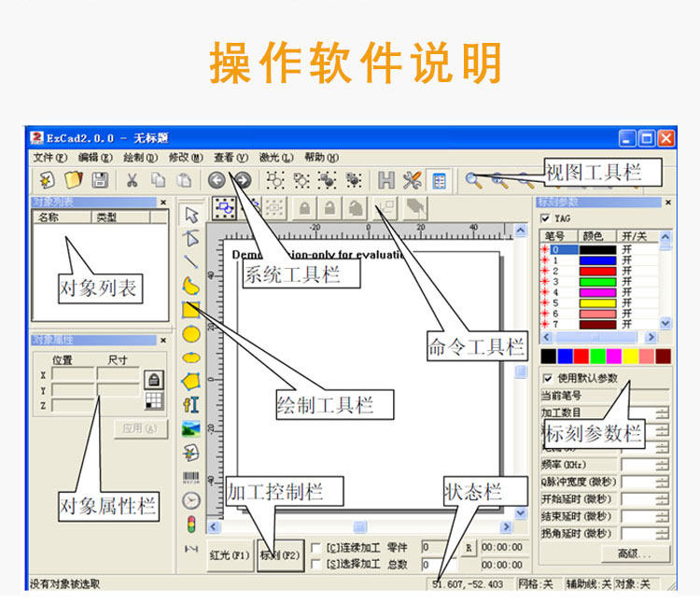This screenshot has height=616, width=700.
Task: Click the pen list scroll up arrow
Action: 665,237
